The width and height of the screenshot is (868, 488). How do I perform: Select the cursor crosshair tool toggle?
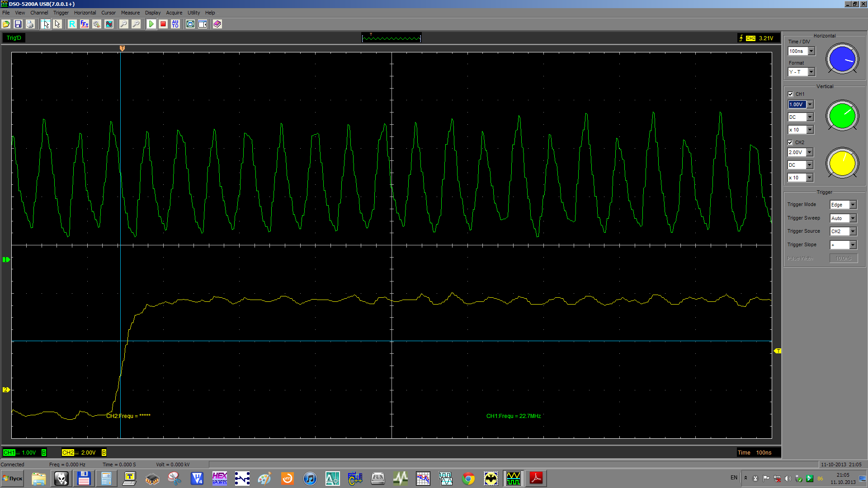[x=45, y=24]
